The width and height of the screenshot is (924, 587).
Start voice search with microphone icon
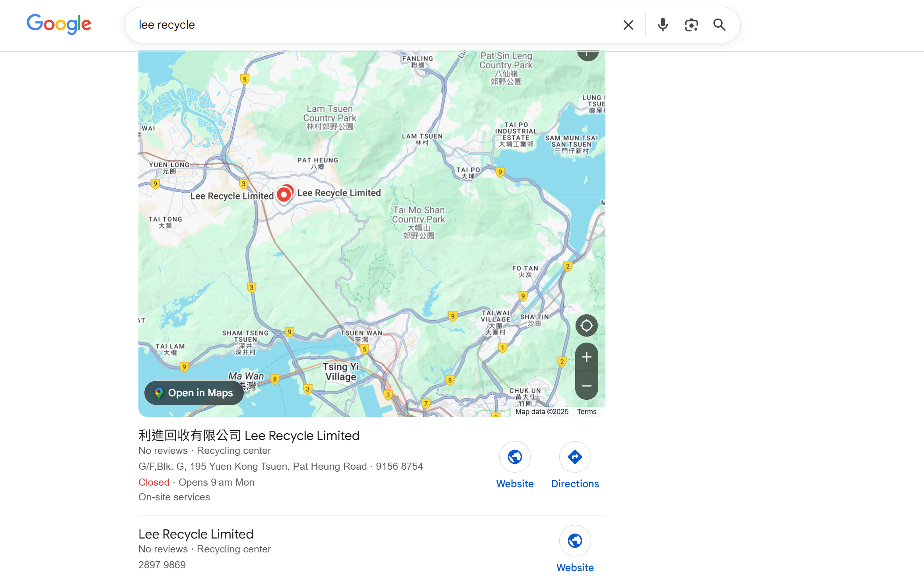663,25
